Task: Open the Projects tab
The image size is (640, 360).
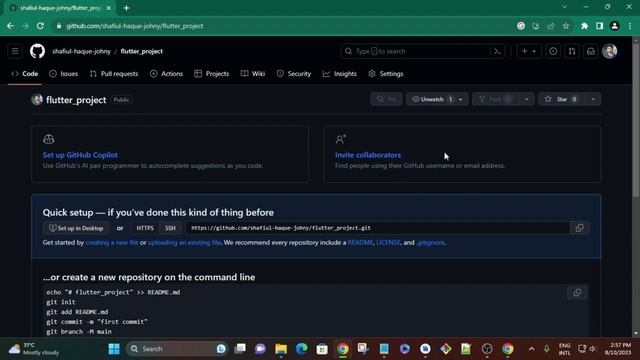Action: 211,73
